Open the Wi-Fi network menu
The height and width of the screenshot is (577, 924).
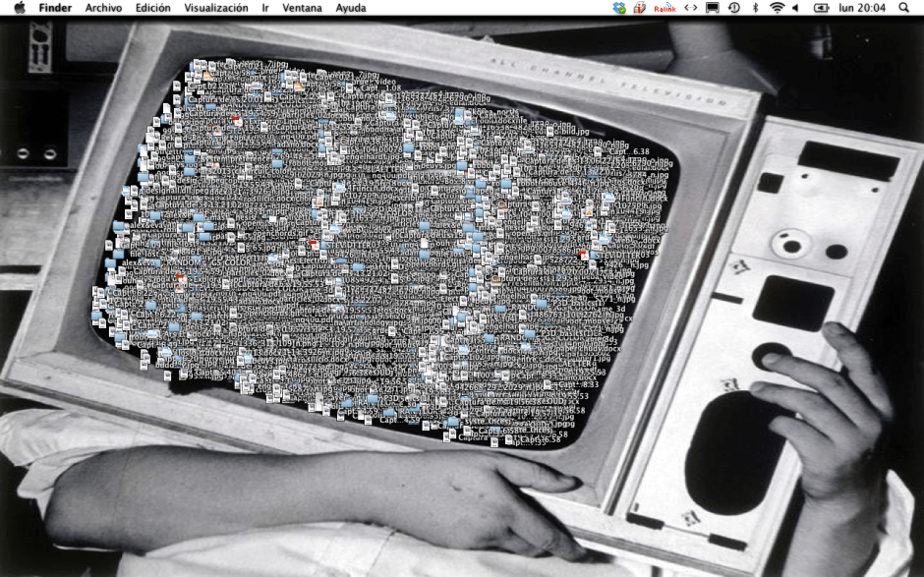click(777, 8)
